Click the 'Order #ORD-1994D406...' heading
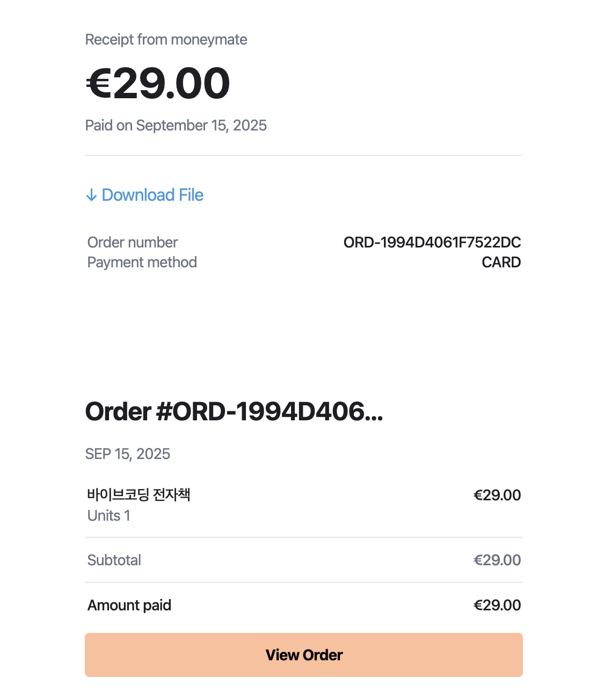This screenshot has height=700, width=596. [x=234, y=412]
